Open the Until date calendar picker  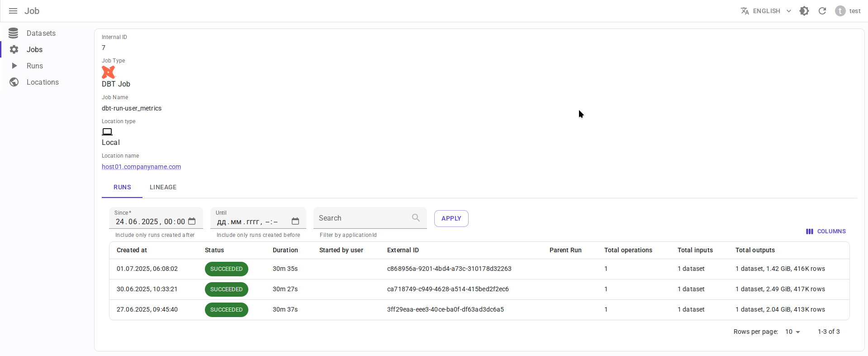(x=295, y=221)
